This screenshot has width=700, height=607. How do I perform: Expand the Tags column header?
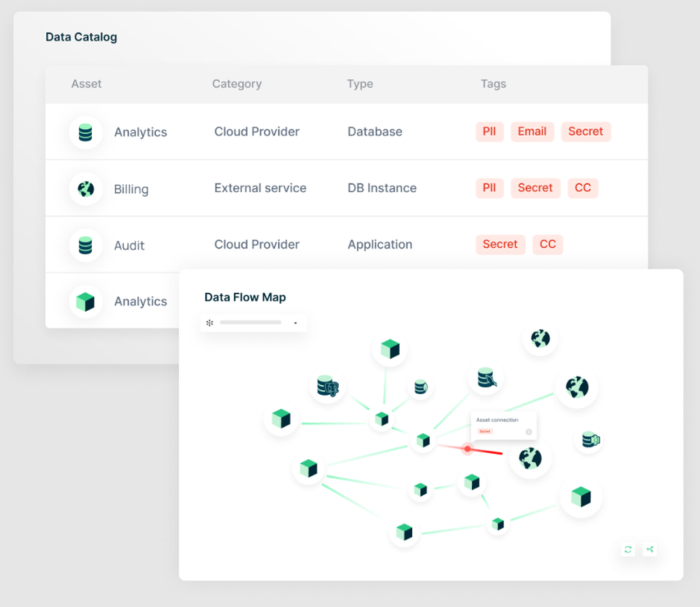coord(493,83)
